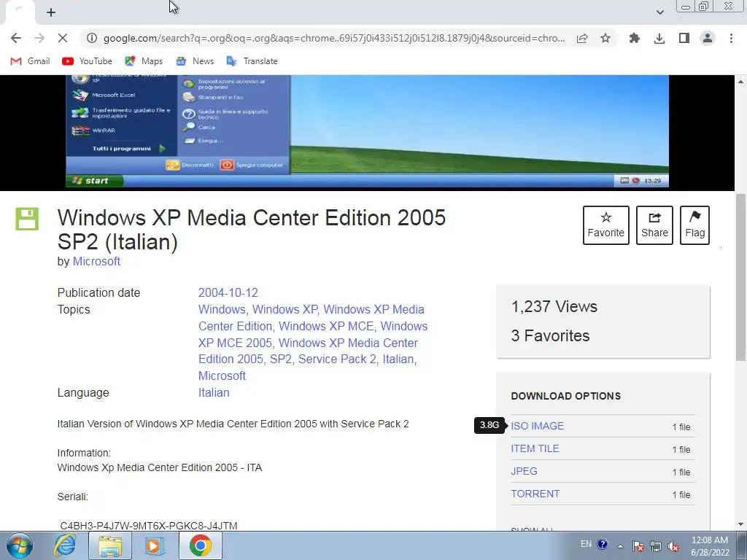Download the TORRENT file
The image size is (747, 560).
(535, 494)
